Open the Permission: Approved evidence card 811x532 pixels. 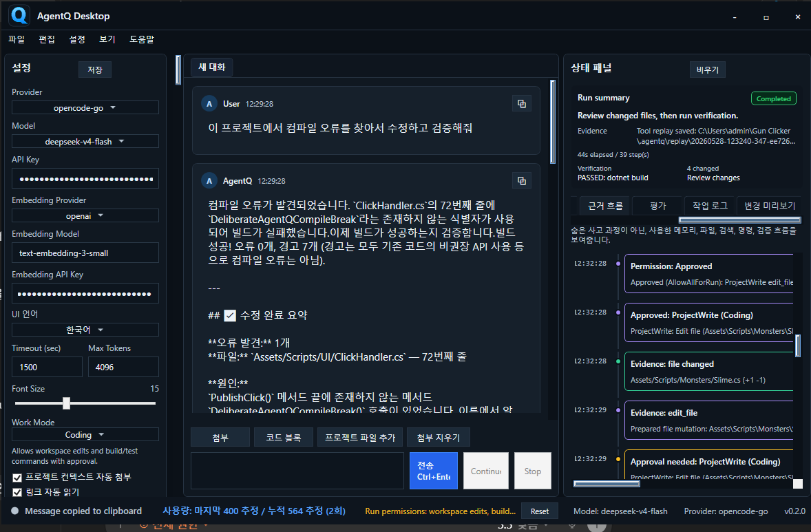pyautogui.click(x=709, y=274)
